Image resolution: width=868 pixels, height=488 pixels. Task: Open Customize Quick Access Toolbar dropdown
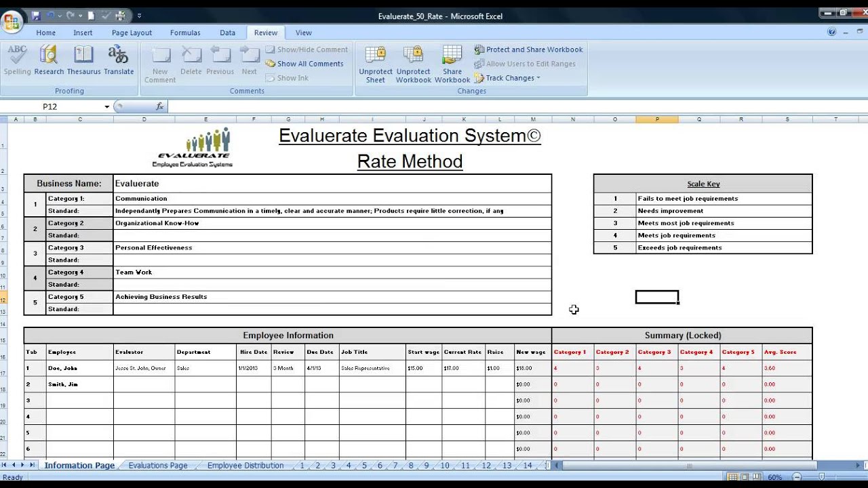[140, 15]
